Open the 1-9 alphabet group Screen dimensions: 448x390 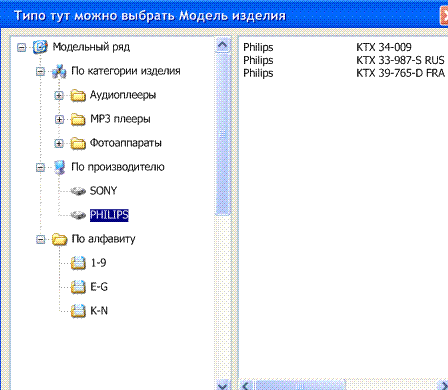pyautogui.click(x=99, y=263)
